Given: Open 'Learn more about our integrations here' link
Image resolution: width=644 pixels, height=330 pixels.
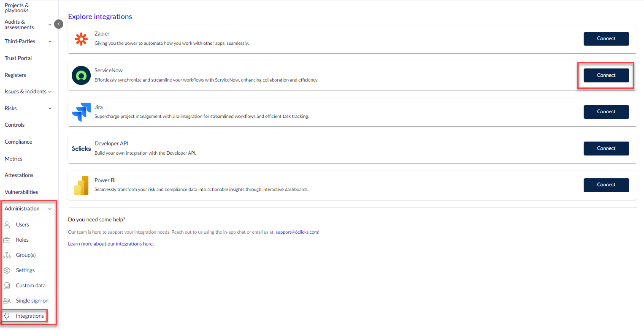Looking at the screenshot, I should [111, 244].
